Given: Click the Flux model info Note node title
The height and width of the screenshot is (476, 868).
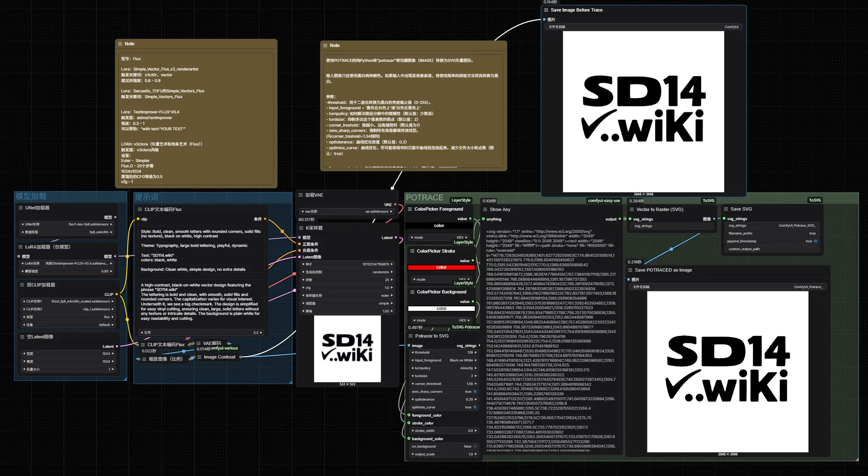Looking at the screenshot, I should (129, 44).
